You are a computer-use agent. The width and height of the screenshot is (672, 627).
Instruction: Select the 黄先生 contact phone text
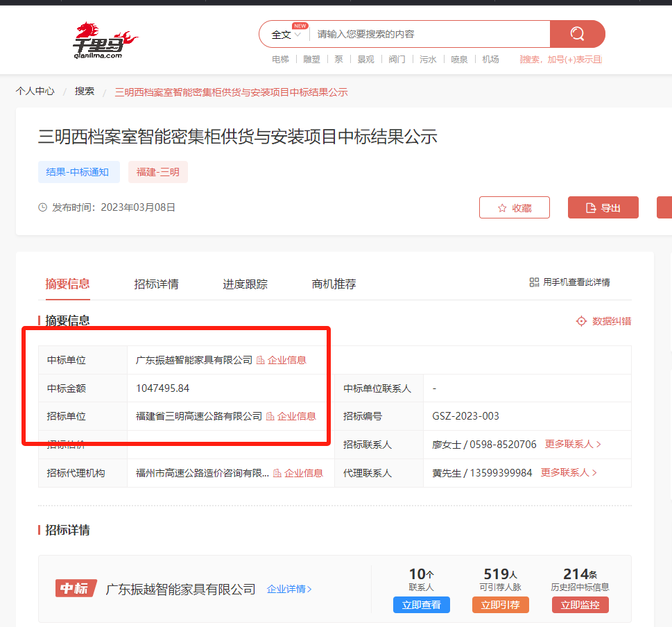tap(482, 473)
